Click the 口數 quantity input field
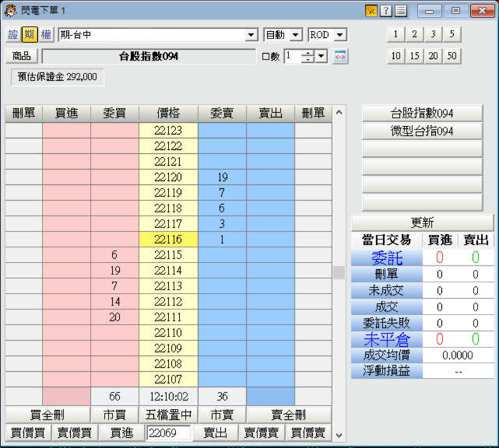499x448 pixels. point(293,57)
